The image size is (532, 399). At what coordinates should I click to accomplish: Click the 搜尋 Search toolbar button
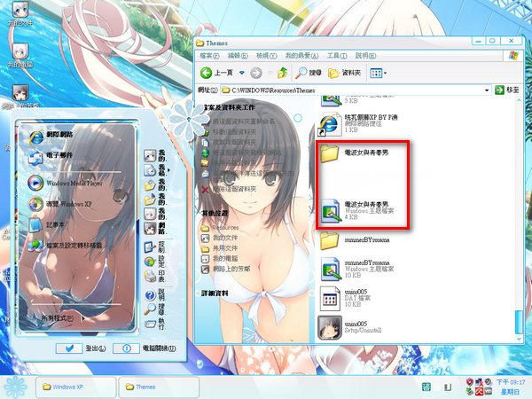click(x=308, y=73)
